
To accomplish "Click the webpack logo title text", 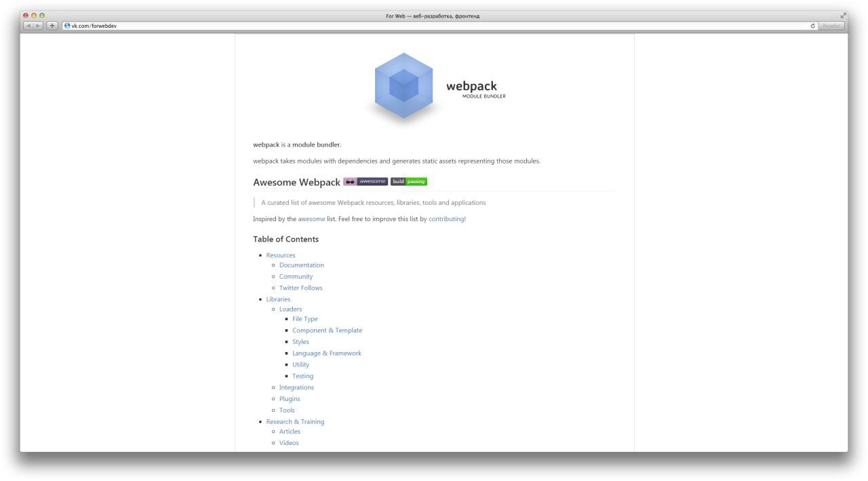I will click(471, 86).
